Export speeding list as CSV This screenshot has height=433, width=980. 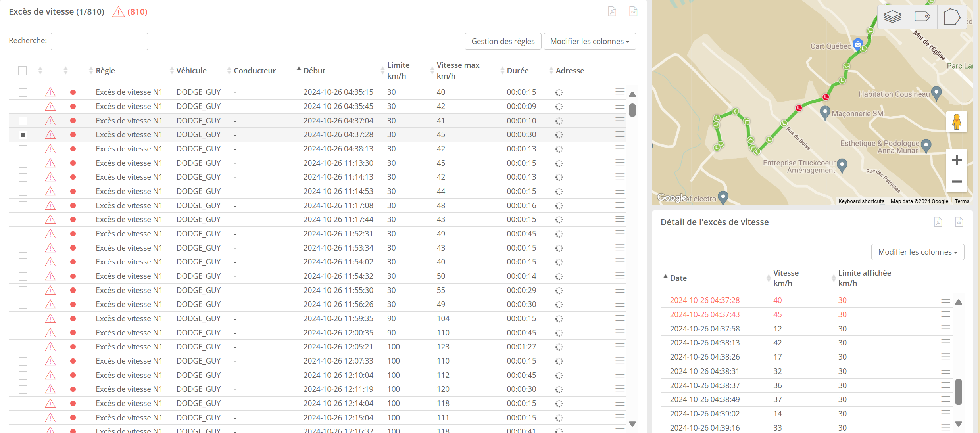tap(633, 11)
